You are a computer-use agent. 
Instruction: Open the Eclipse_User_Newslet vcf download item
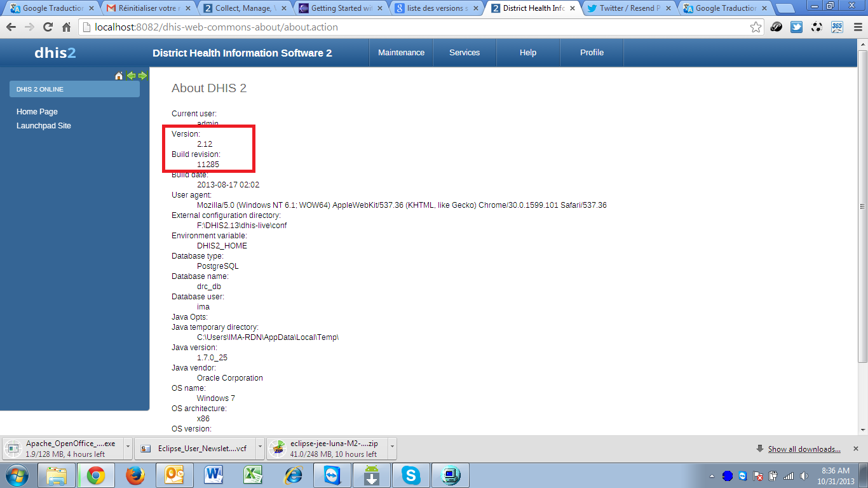(x=195, y=448)
